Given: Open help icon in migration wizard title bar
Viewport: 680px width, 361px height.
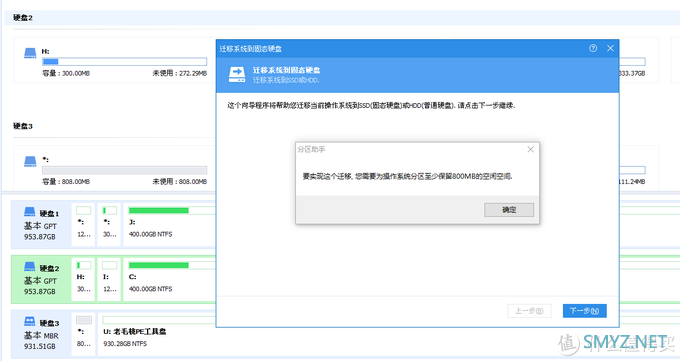Looking at the screenshot, I should point(593,48).
